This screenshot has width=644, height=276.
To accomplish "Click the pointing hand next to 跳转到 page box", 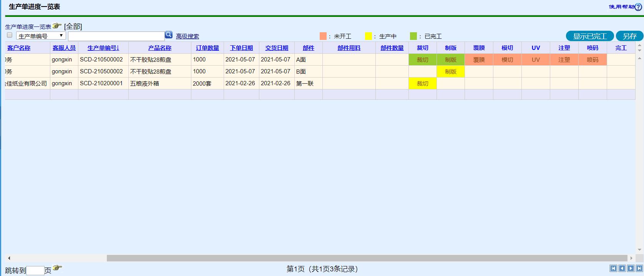I will [x=57, y=268].
